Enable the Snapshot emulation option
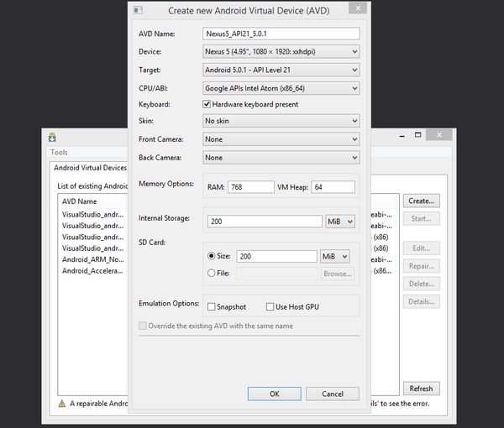Image resolution: width=504 pixels, height=428 pixels. click(x=211, y=307)
